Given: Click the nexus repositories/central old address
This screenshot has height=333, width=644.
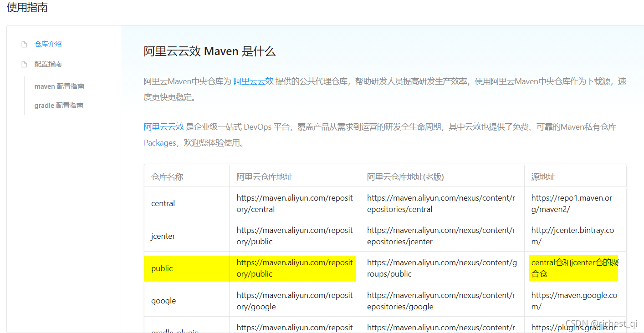Looking at the screenshot, I should tap(441, 203).
